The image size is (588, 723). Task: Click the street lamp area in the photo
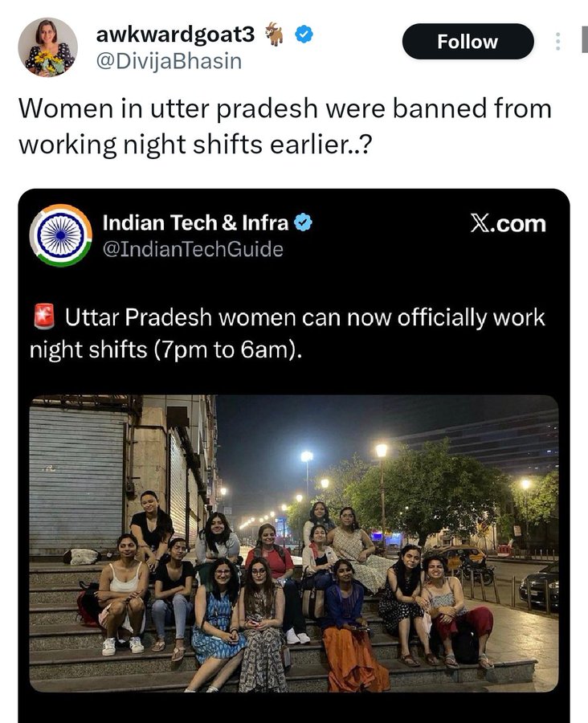(382, 451)
